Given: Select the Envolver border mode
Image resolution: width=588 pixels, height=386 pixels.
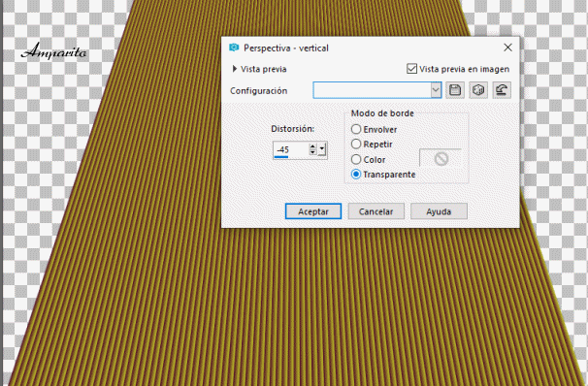Looking at the screenshot, I should tap(356, 129).
